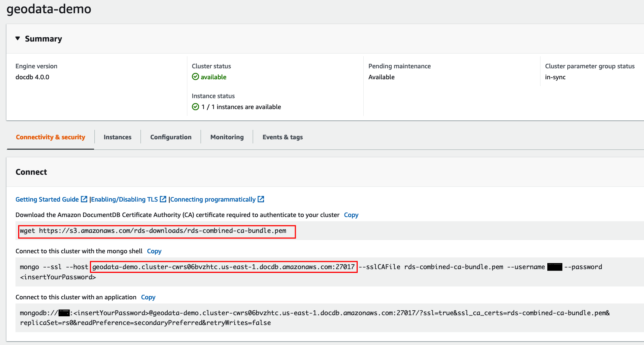Viewport: 644px width, 345px height.
Task: Click external-link icon after Enabling/Disabling TLS
Action: [x=163, y=199]
